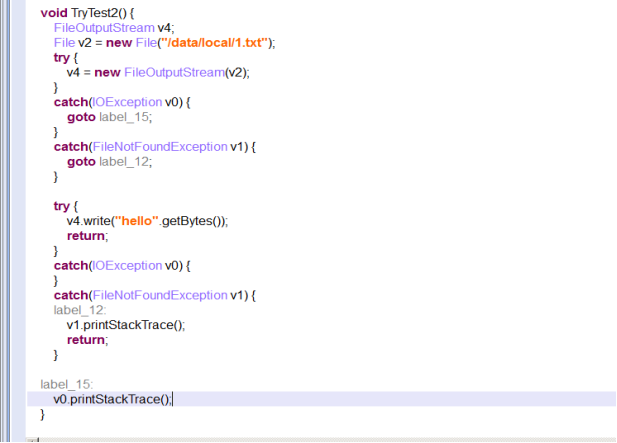Click the try keyword above FileOutputStream assignment
Viewport: 617px width, 443px height.
(x=62, y=58)
